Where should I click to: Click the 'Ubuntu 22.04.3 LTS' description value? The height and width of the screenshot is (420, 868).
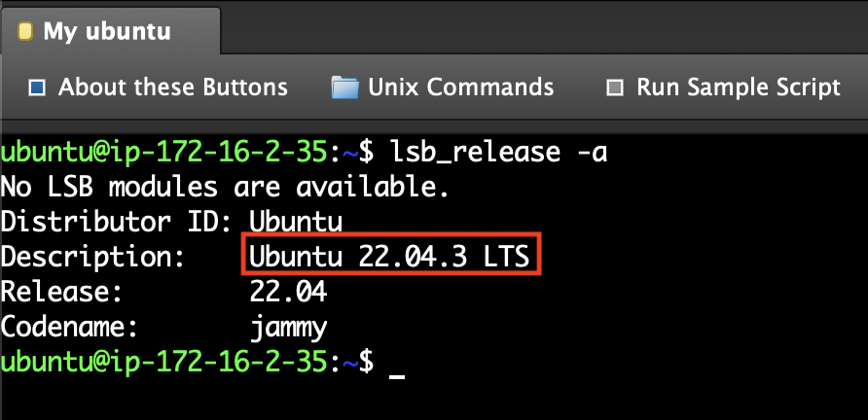pos(389,258)
